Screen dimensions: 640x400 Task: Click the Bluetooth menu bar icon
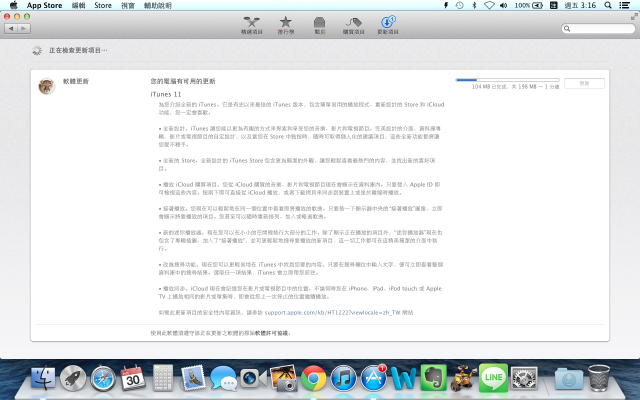point(474,5)
